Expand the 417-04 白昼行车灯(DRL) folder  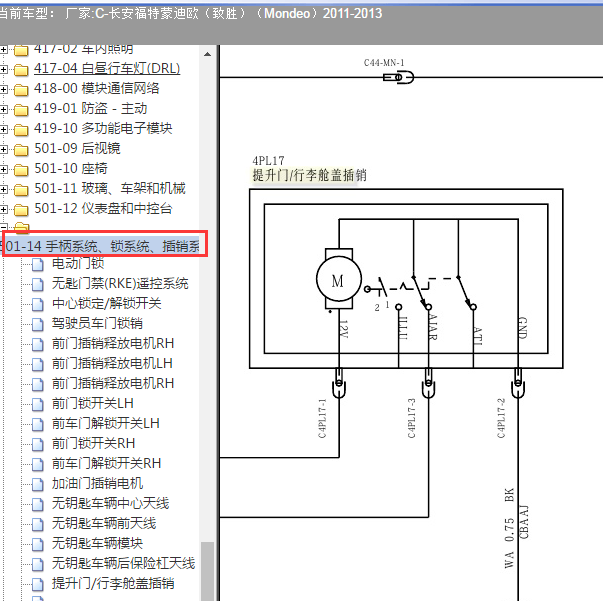tap(3, 70)
